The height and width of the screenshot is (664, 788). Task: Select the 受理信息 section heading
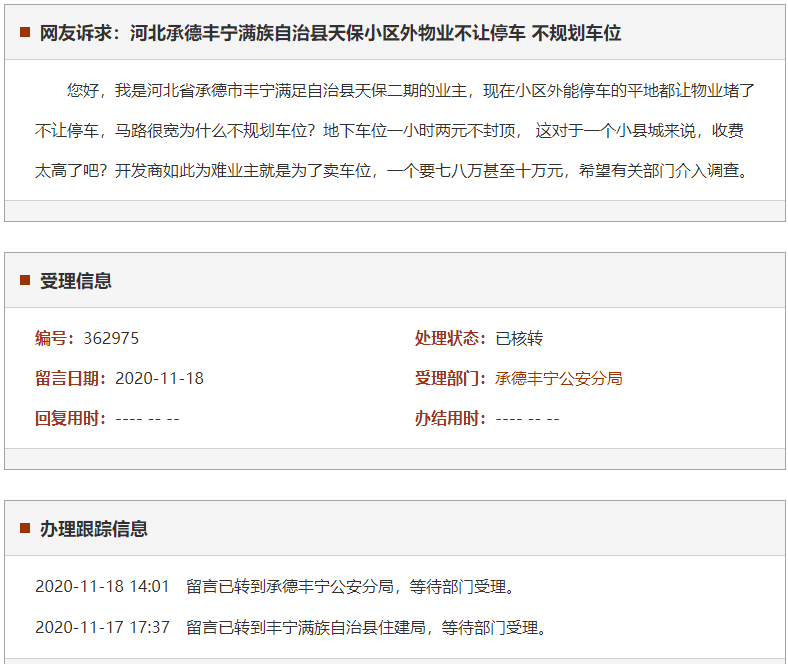(76, 281)
